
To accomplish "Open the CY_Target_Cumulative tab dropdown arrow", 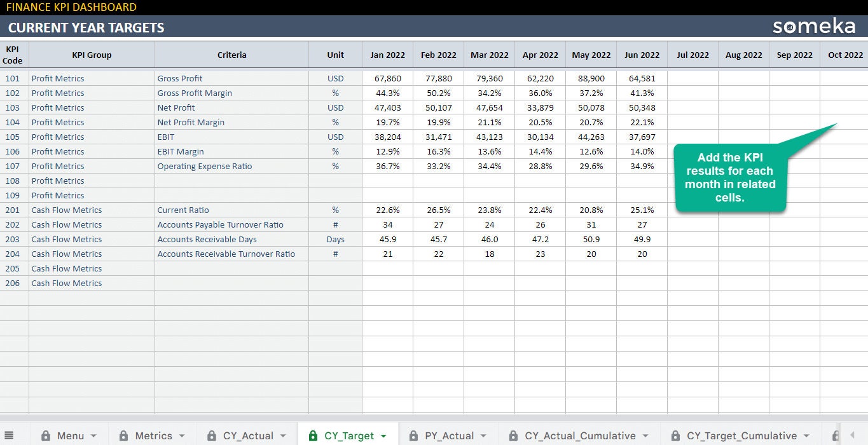I will (x=806, y=436).
